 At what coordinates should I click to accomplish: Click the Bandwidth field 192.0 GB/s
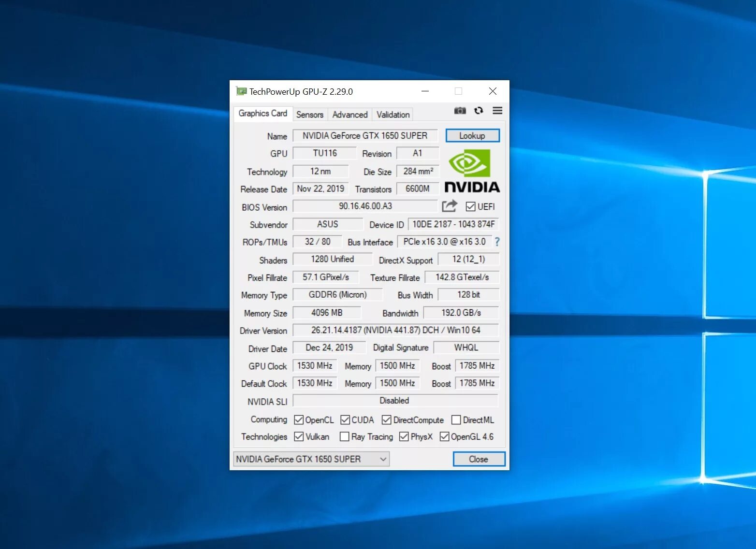[x=461, y=313]
